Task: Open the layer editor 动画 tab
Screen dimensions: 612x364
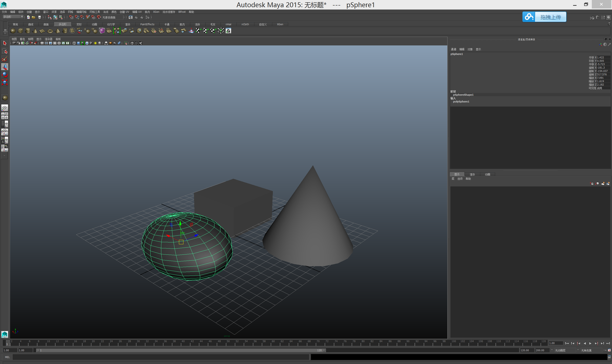Action: 487,174
